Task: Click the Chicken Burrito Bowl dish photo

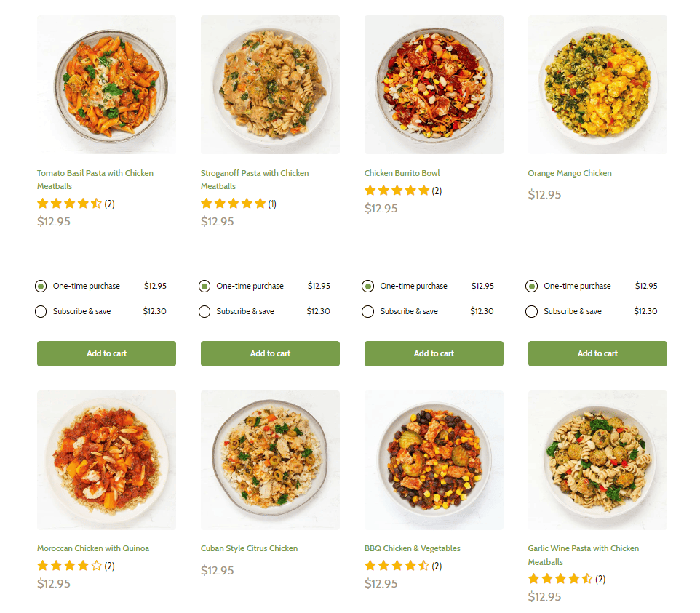Action: coord(434,84)
